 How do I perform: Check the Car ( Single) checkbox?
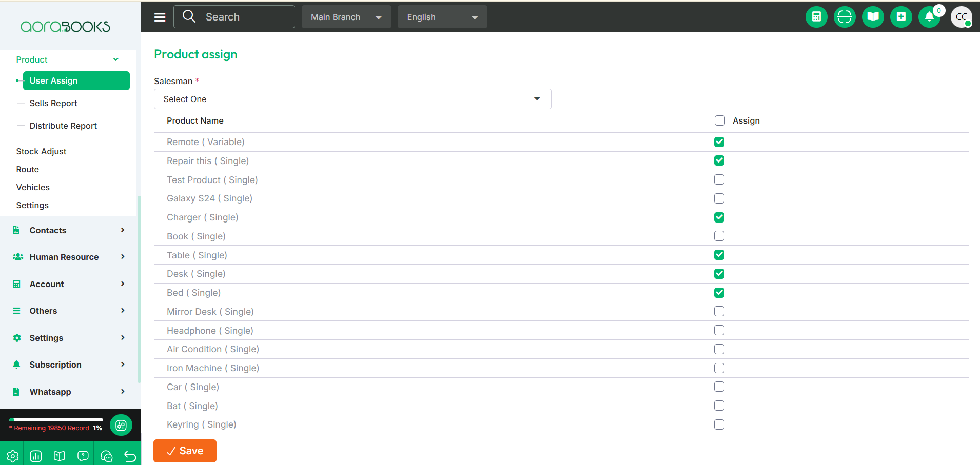(719, 387)
